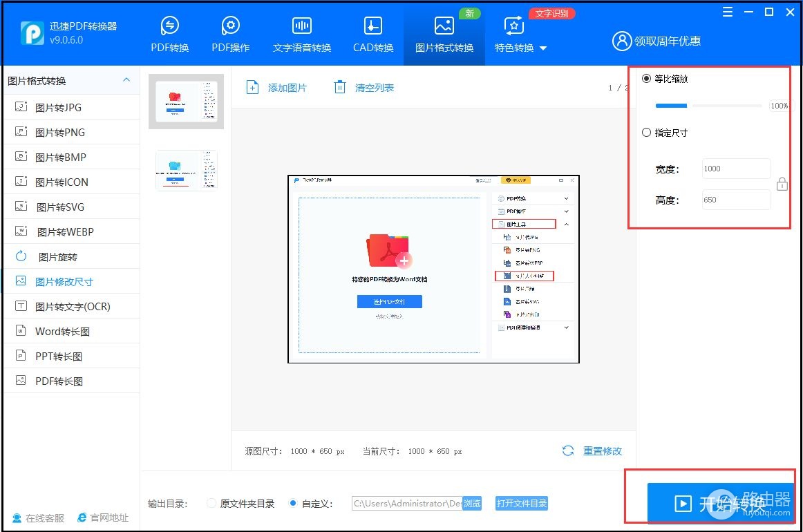Open the hamburger menu icon in title bar

[x=727, y=12]
